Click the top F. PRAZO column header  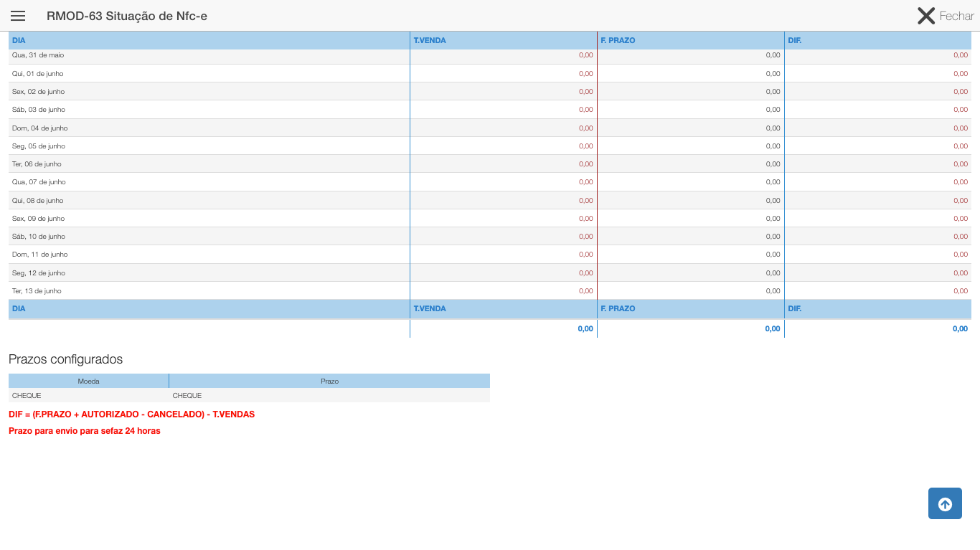pyautogui.click(x=618, y=41)
